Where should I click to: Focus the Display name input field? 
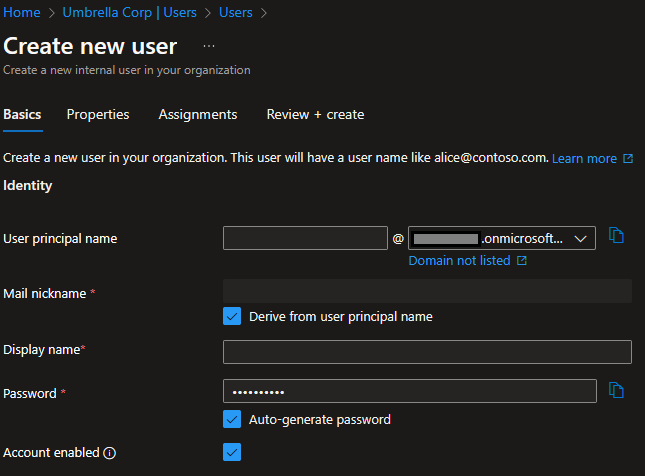(427, 352)
